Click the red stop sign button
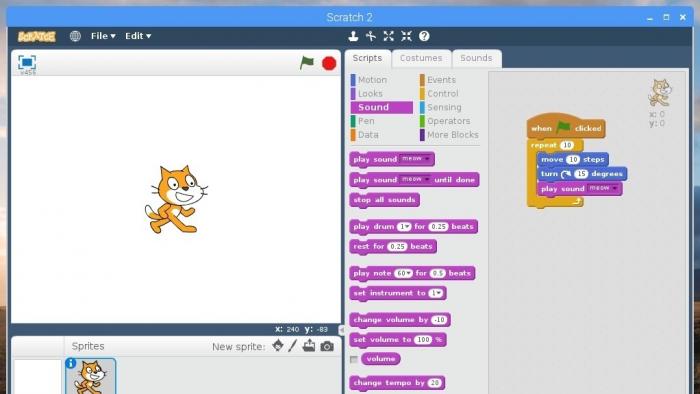The image size is (700, 394). pos(329,63)
